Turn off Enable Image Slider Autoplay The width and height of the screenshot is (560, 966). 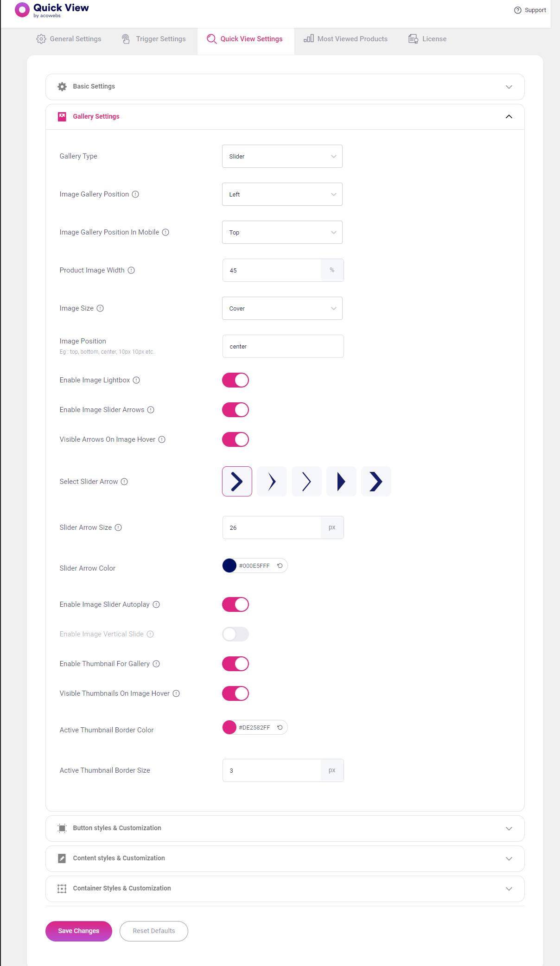coord(235,604)
